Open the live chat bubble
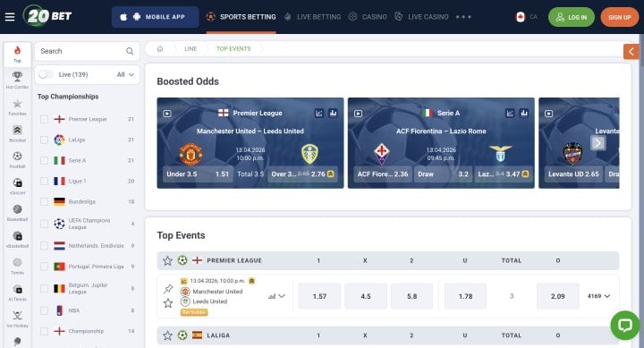The width and height of the screenshot is (644, 348). (624, 325)
